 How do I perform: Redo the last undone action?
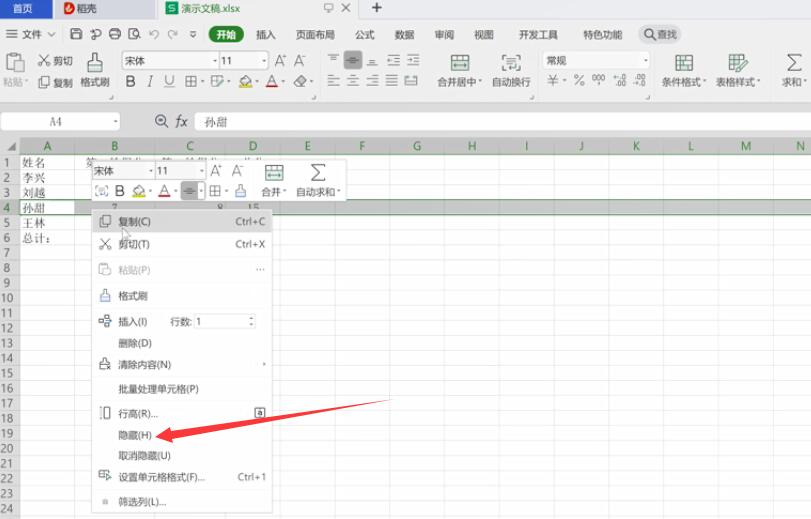(173, 34)
